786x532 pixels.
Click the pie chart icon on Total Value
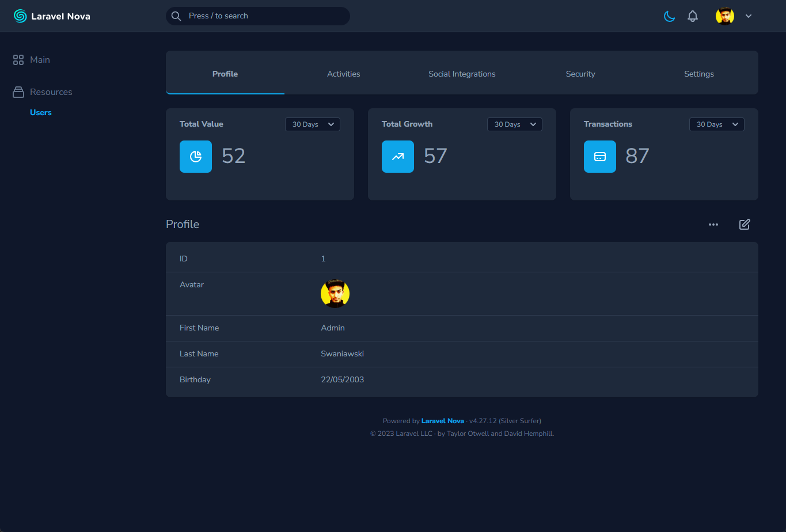pos(196,156)
